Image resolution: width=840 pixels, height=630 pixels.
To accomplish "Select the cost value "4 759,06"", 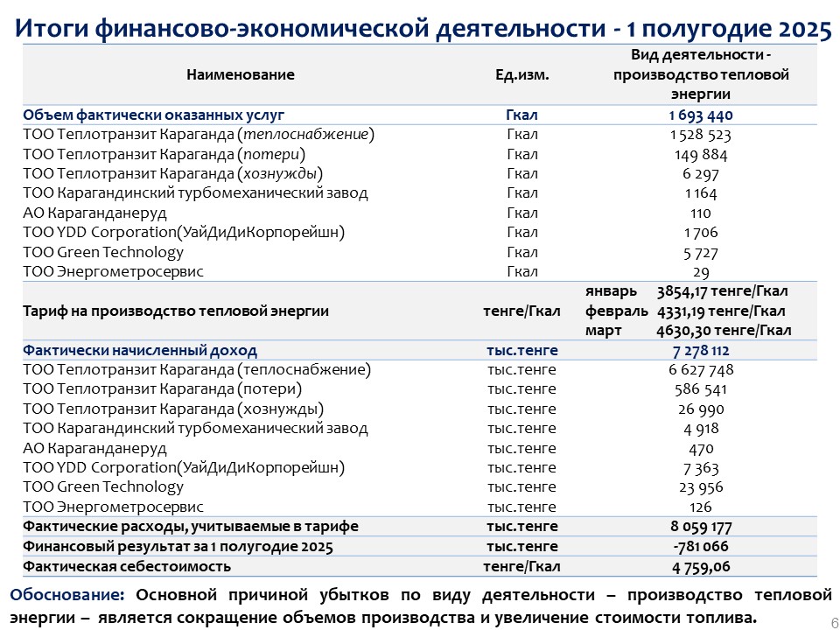I will [x=701, y=566].
